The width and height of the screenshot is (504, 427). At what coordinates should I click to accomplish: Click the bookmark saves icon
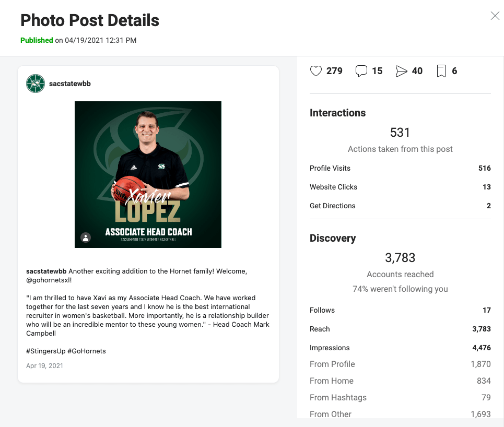(441, 71)
